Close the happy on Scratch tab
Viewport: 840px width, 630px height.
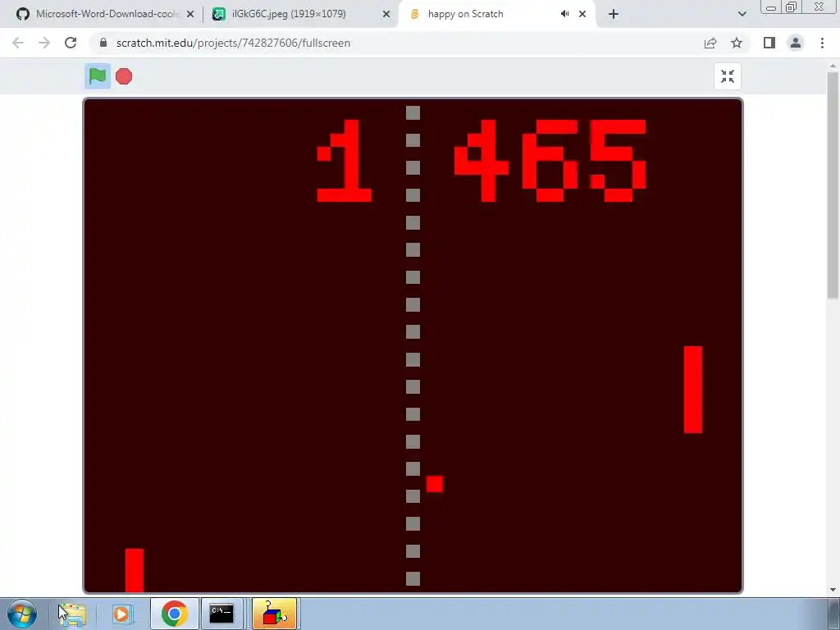click(582, 15)
